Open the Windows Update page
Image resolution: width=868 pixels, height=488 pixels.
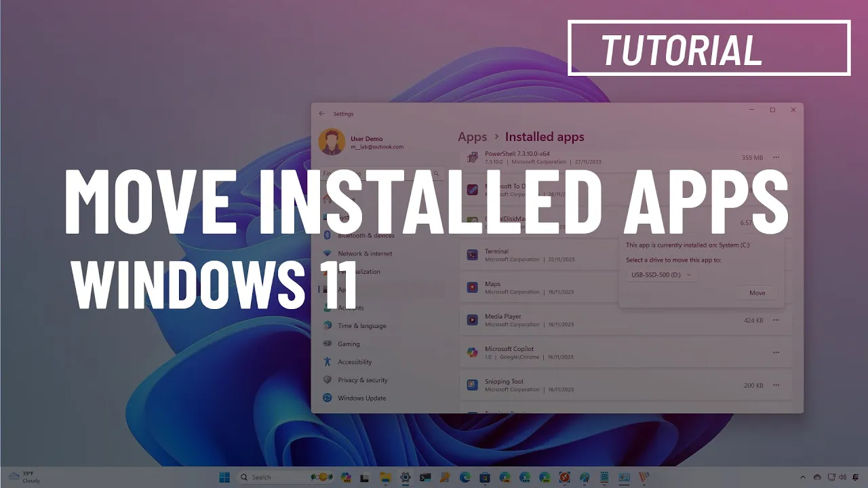point(382,398)
